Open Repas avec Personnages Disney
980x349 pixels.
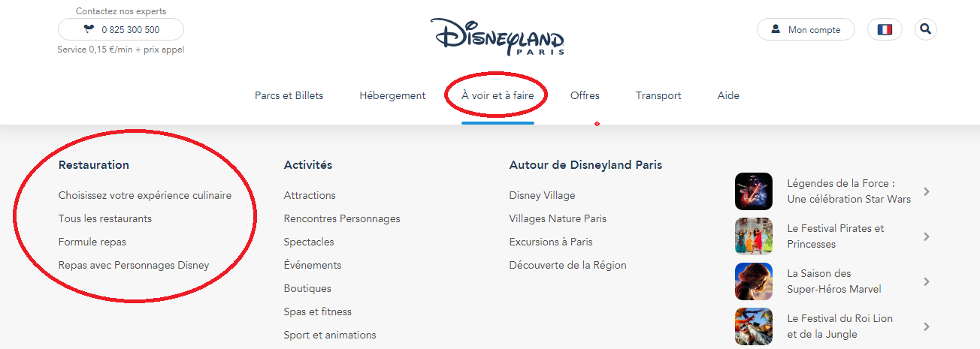pos(134,265)
